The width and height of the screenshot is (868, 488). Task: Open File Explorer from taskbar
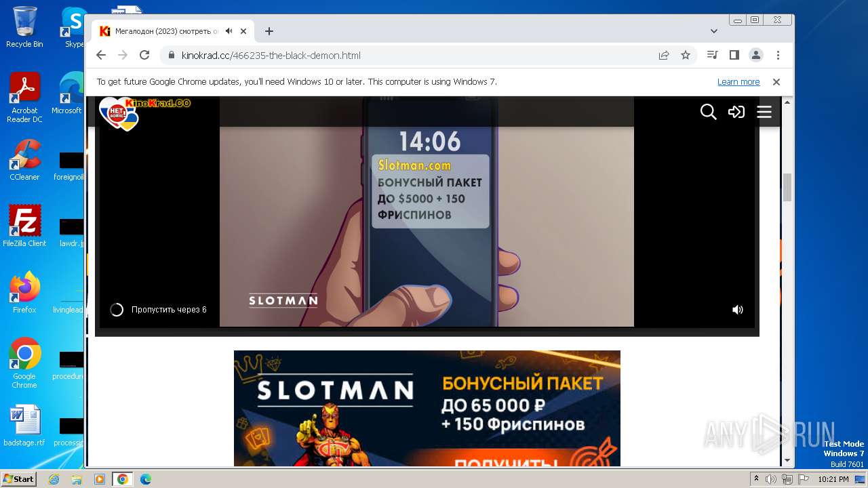[77, 479]
